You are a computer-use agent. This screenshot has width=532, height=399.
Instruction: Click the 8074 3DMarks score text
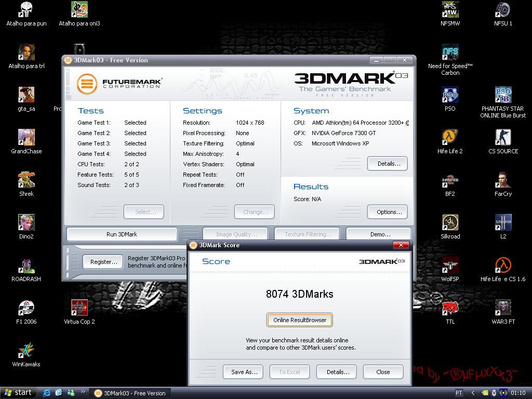click(300, 294)
